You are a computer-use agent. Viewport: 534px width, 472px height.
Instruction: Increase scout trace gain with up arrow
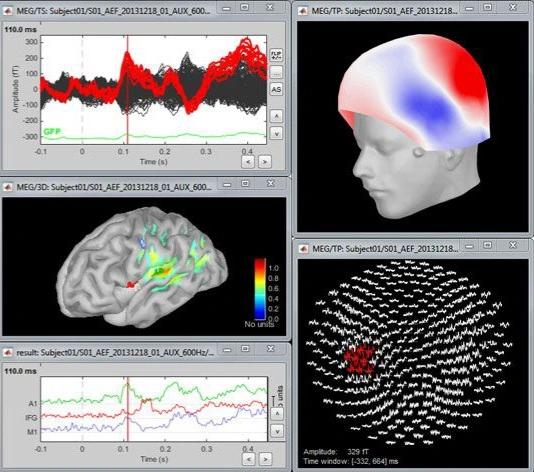click(277, 414)
